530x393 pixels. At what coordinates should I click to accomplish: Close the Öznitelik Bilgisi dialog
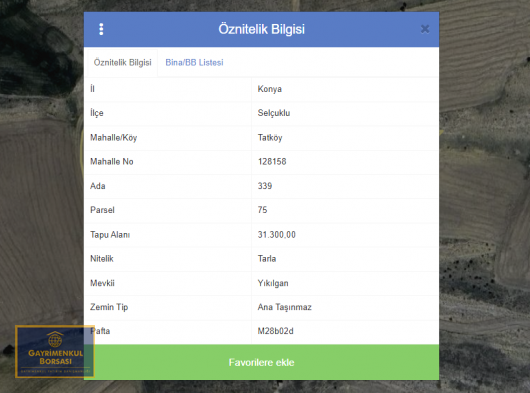(425, 29)
